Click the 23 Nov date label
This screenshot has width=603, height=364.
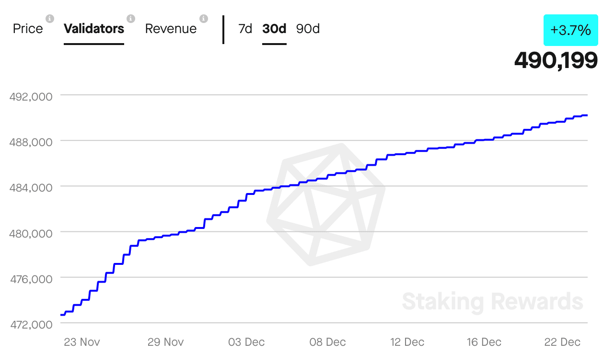tap(82, 342)
